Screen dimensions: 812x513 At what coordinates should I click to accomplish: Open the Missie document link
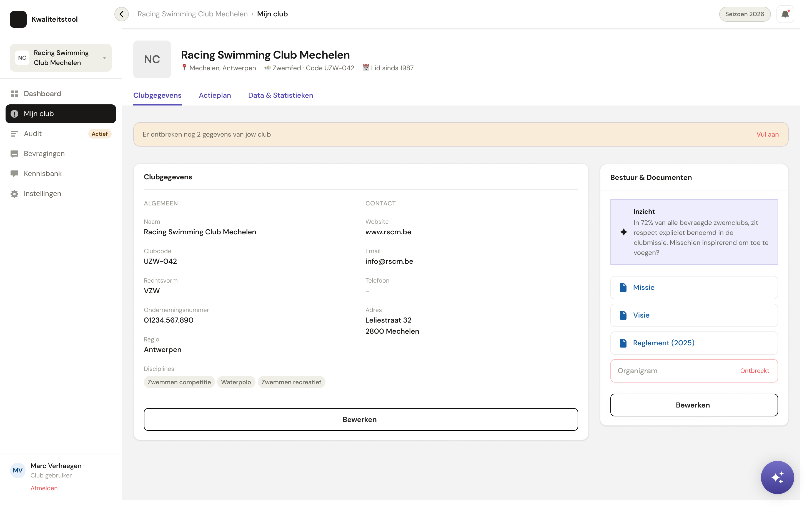(694, 288)
